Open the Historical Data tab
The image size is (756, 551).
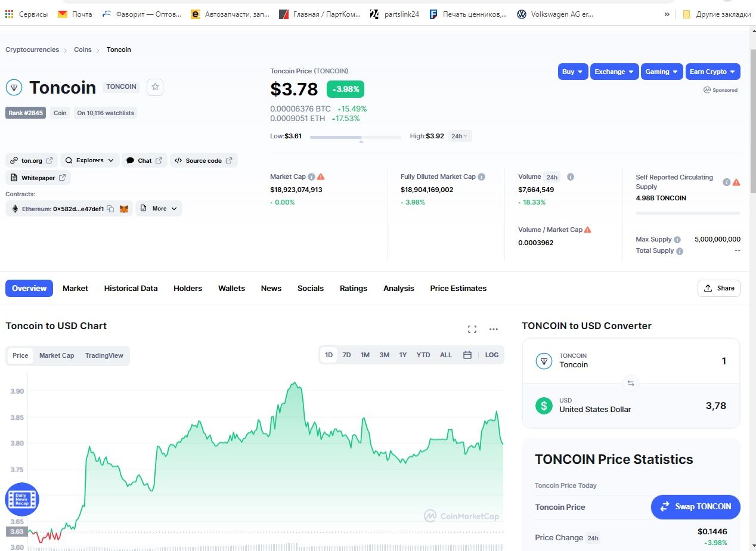(131, 288)
